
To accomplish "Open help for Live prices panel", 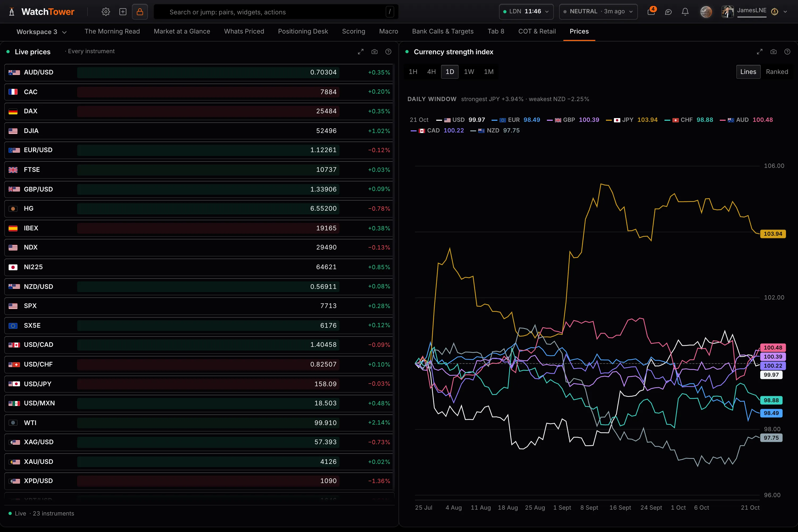I will (x=388, y=52).
